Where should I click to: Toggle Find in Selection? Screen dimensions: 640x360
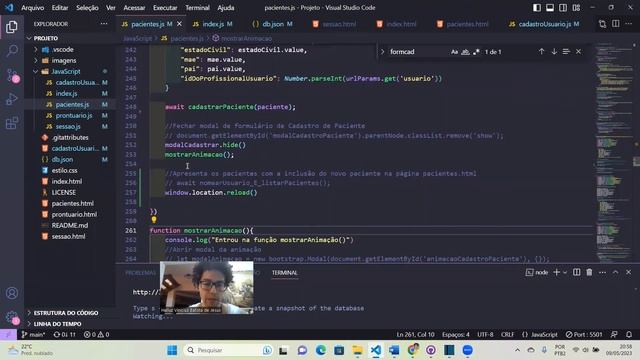566,51
